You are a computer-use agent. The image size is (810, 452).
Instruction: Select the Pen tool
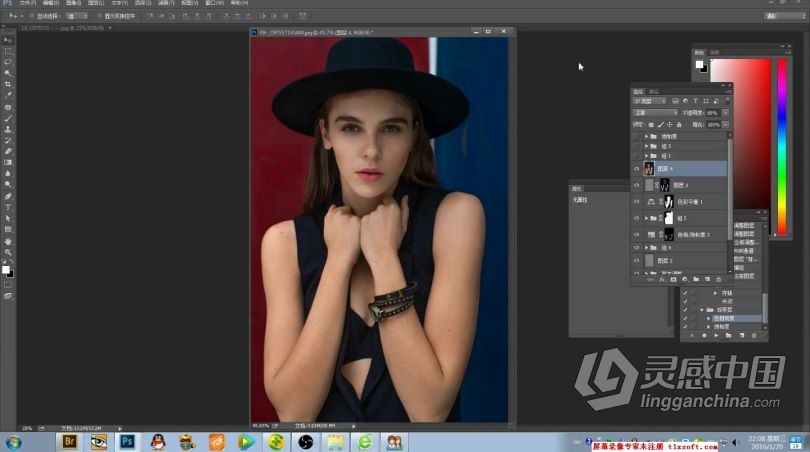(8, 196)
